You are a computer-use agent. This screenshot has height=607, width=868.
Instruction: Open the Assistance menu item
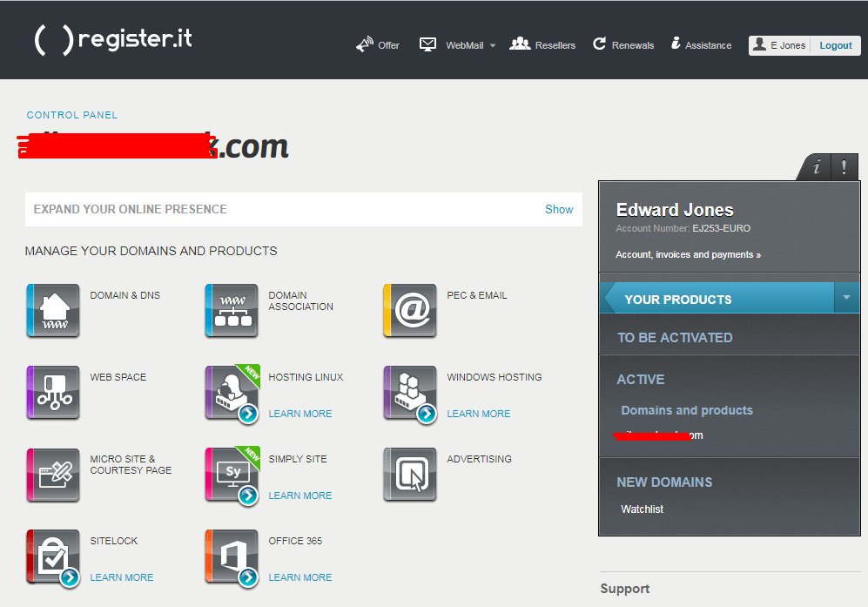[708, 45]
